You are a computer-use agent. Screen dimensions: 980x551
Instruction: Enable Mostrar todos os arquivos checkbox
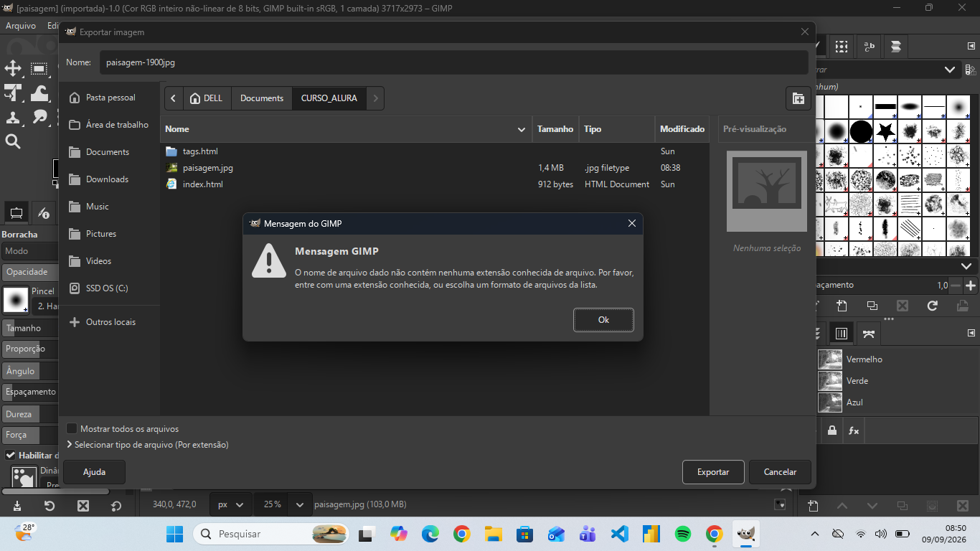(72, 428)
